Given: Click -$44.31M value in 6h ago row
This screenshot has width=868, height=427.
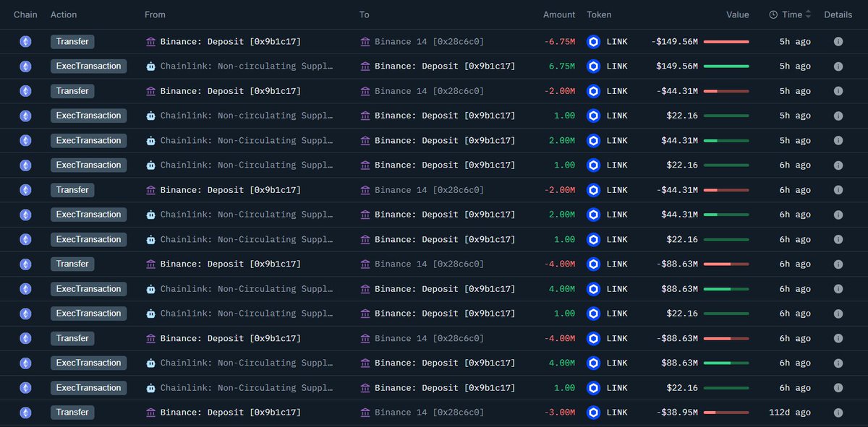Looking at the screenshot, I should (x=677, y=190).
